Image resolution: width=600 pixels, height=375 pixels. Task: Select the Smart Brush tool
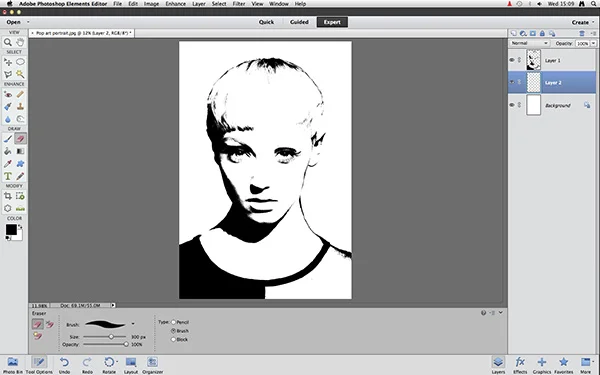(x=8, y=107)
